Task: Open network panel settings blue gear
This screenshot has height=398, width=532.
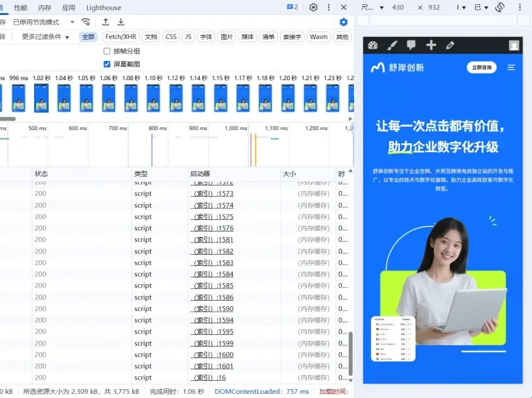Action: point(344,22)
